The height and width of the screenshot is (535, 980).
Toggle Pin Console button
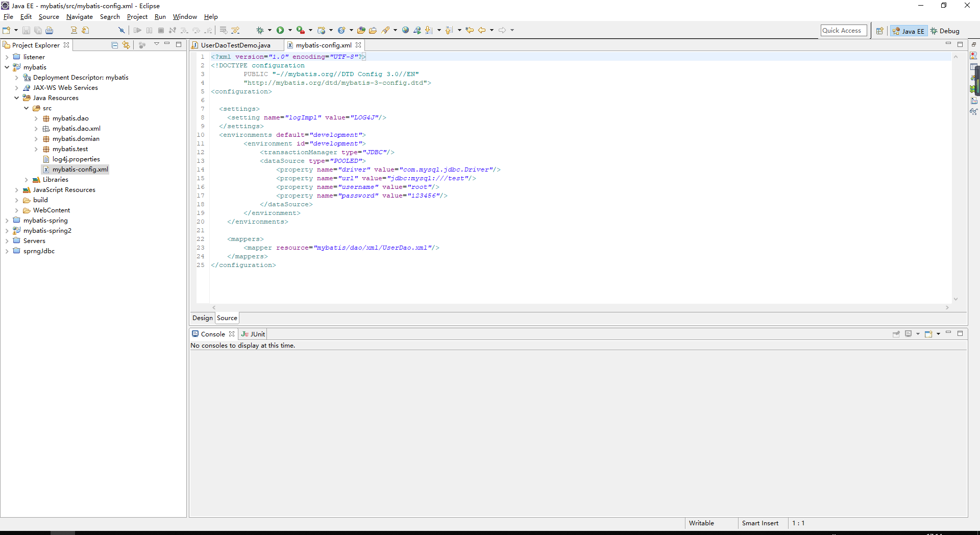896,334
